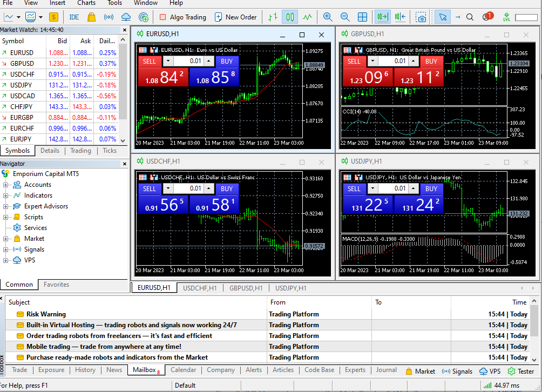Image resolution: width=542 pixels, height=392 pixels.
Task: Click the tile windows grid icon
Action: pos(363,17)
